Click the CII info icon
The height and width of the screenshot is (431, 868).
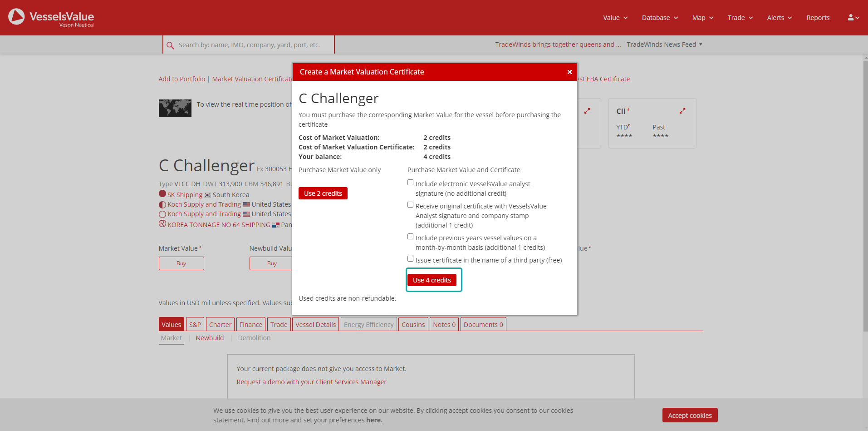tap(628, 110)
